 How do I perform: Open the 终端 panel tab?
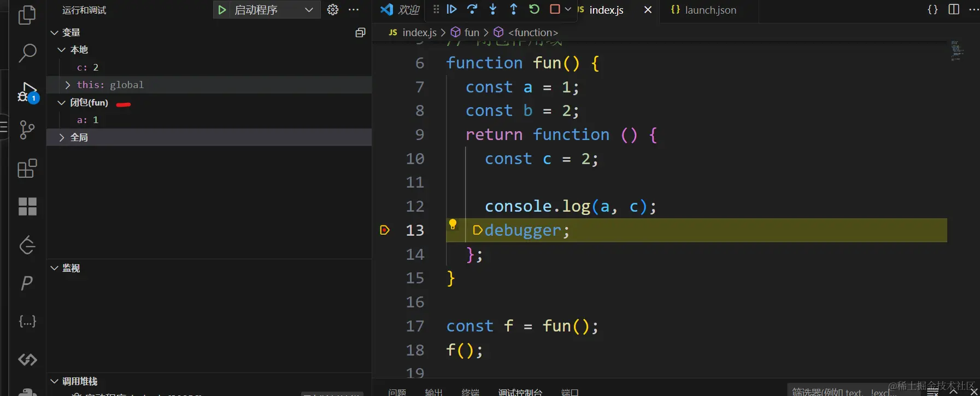[471, 392]
